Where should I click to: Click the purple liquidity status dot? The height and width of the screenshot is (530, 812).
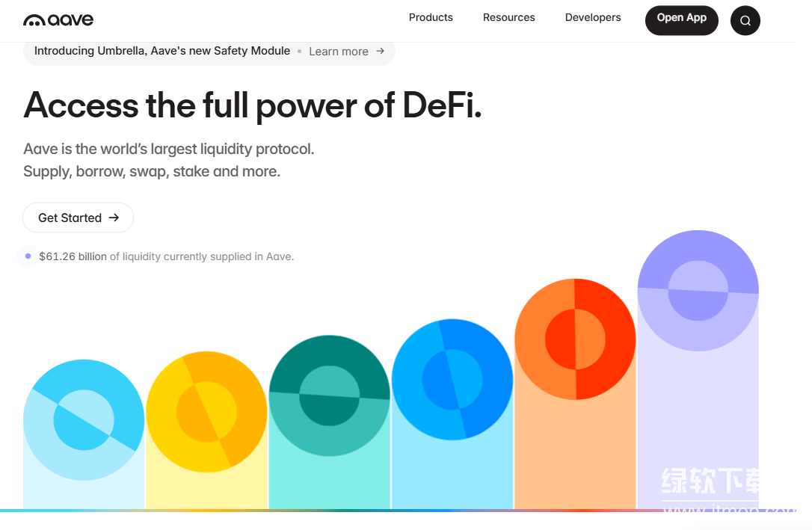pyautogui.click(x=28, y=256)
